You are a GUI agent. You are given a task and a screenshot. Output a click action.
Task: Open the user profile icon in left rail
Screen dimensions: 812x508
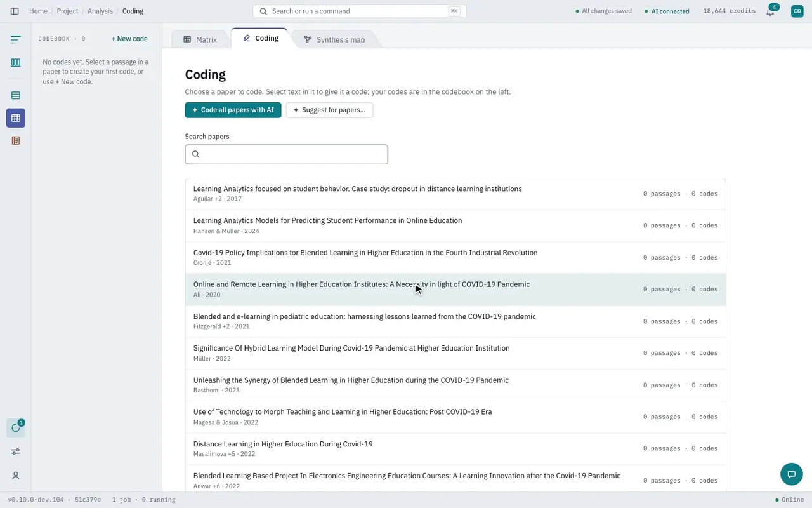[16, 476]
